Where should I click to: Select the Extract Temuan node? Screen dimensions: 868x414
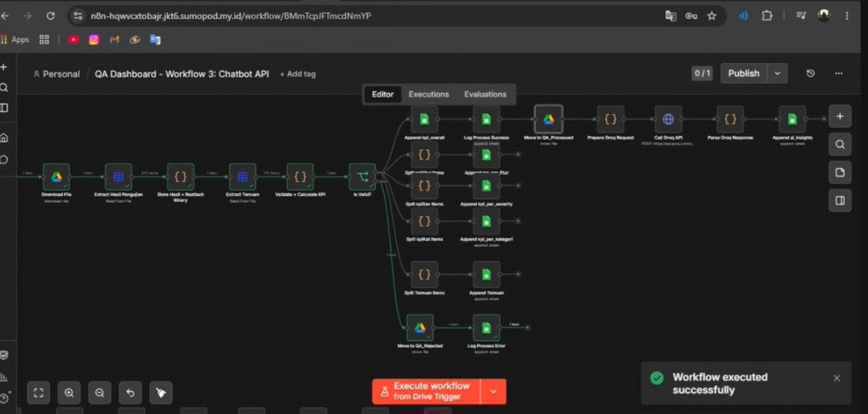[242, 177]
